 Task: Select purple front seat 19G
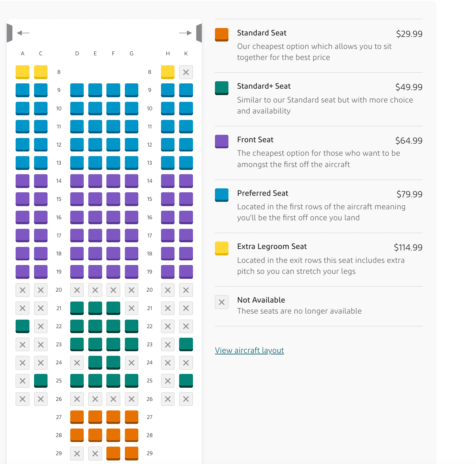pyautogui.click(x=132, y=272)
